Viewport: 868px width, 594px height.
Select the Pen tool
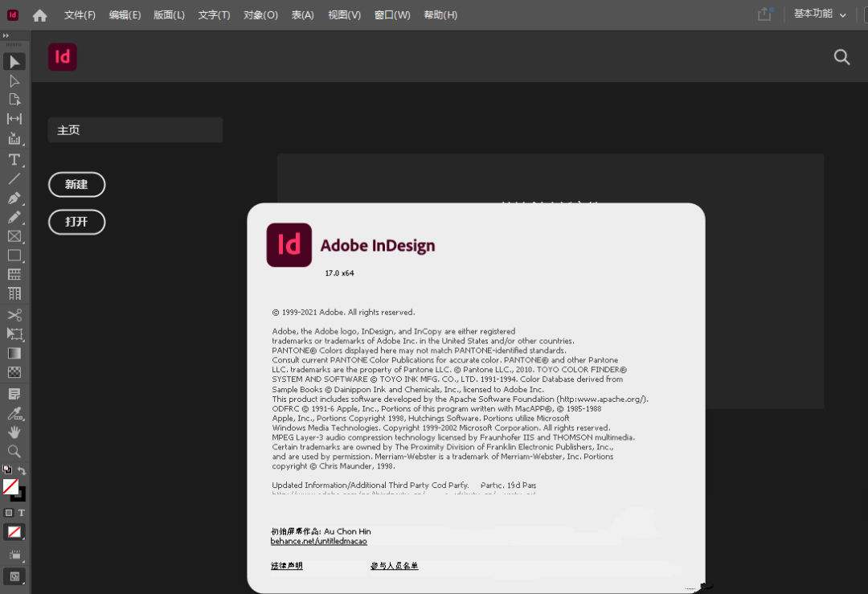pyautogui.click(x=14, y=199)
